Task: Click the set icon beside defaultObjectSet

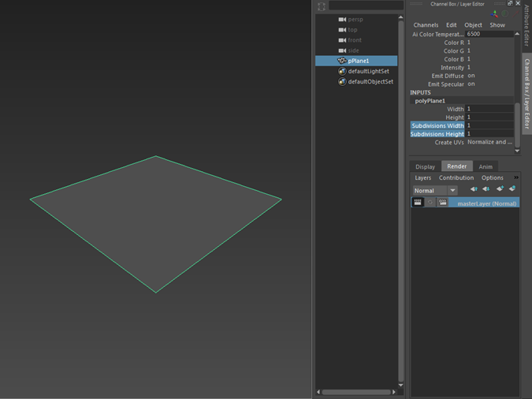Action: point(342,81)
